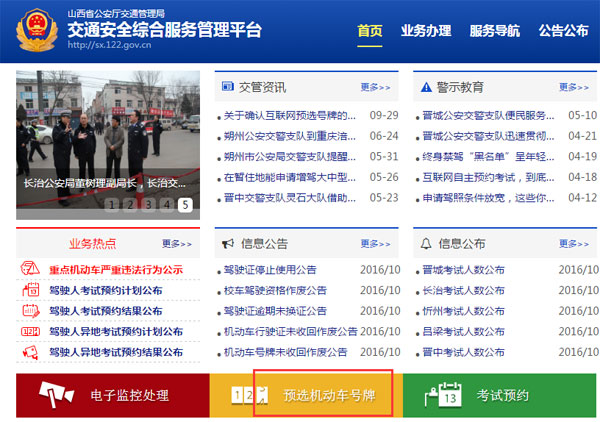
Task: Click the 信息公告 megaphone icon
Action: [x=228, y=243]
